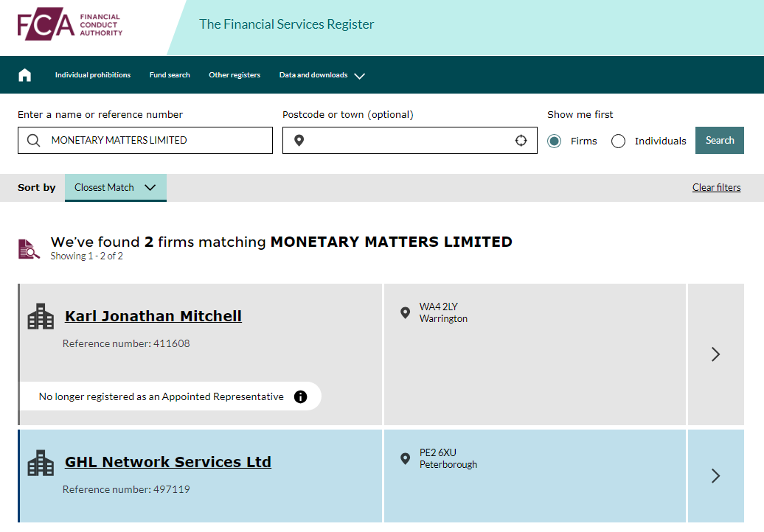
Task: Select the Firms radio button
Action: [x=555, y=141]
